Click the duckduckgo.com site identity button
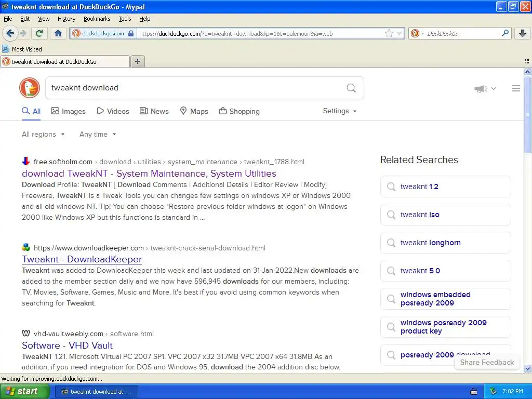532x399 pixels. tap(103, 33)
